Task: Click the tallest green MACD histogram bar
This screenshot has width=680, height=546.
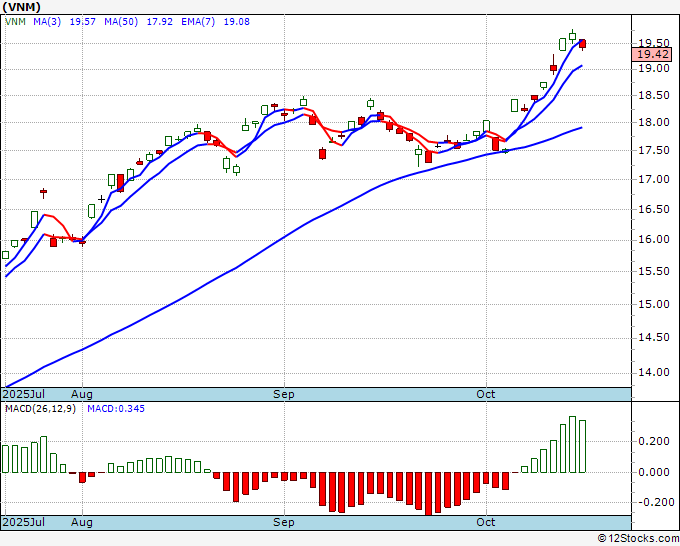Action: (572, 445)
